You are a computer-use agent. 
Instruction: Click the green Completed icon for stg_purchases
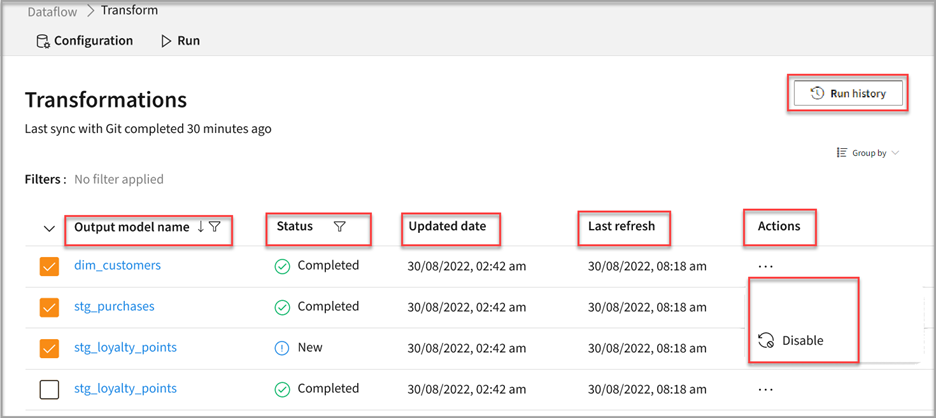[x=282, y=307]
